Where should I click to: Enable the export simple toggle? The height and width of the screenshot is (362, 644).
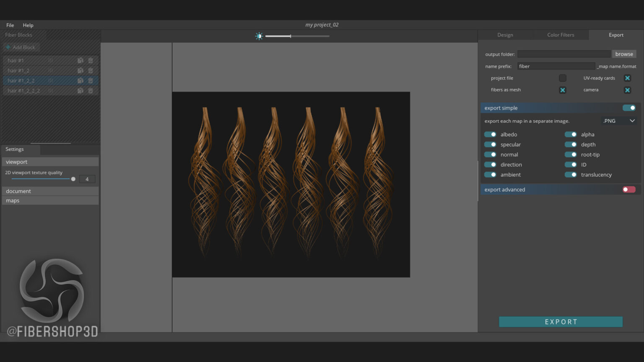(x=629, y=108)
